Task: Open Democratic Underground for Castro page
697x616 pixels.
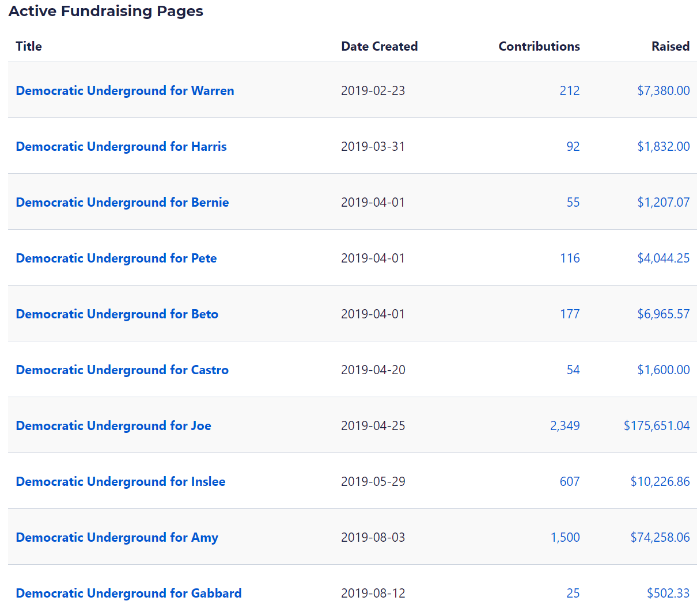Action: click(122, 370)
